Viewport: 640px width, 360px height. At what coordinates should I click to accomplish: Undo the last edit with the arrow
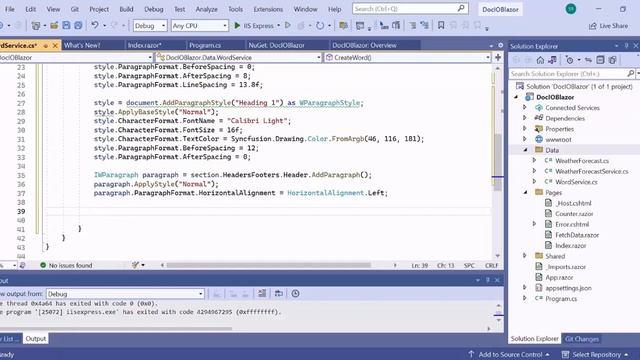tap(95, 25)
